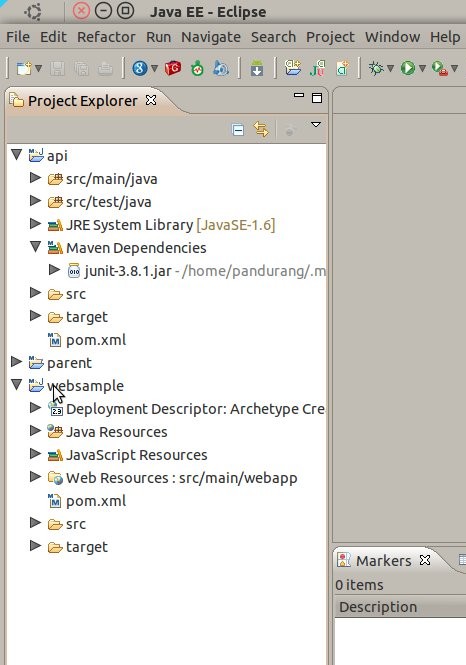
Task: Open the Refactor menu
Action: point(106,37)
